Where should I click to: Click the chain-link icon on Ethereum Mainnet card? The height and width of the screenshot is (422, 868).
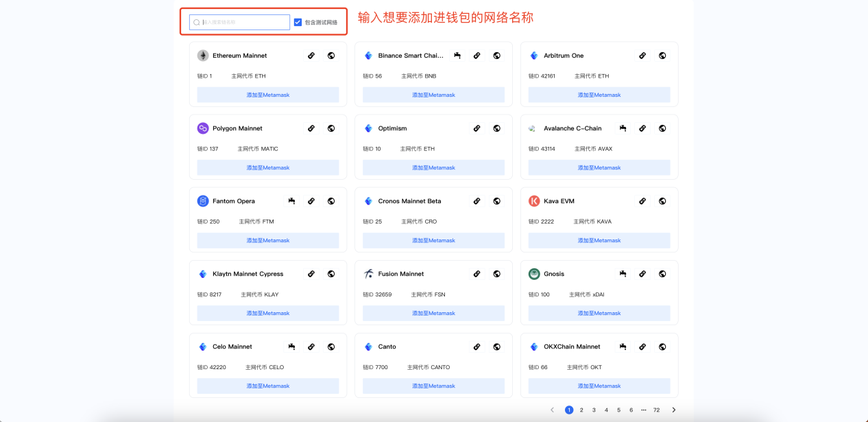point(311,56)
